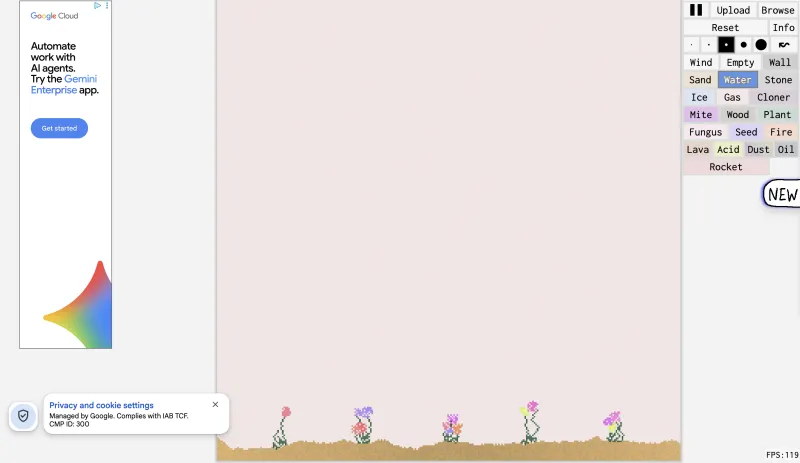Viewport: 800px width, 463px height.
Task: Click the NEW speech bubble
Action: pyautogui.click(x=782, y=194)
